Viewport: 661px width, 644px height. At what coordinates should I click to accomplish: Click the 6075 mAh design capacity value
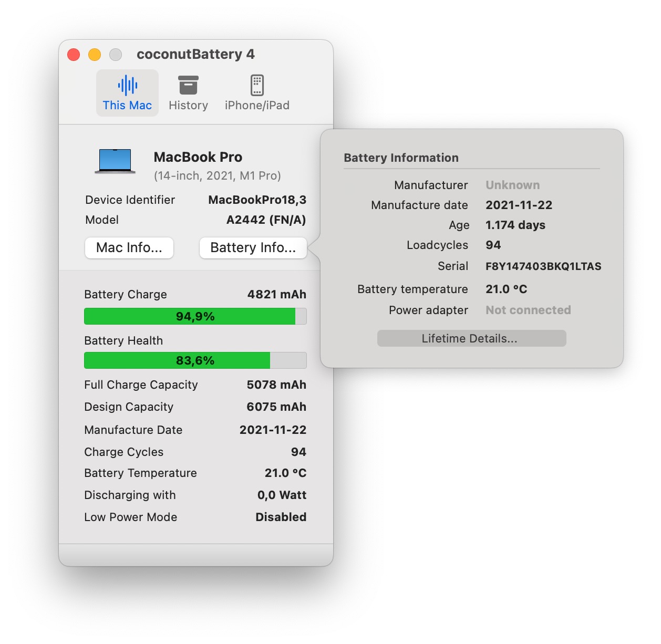coord(276,407)
